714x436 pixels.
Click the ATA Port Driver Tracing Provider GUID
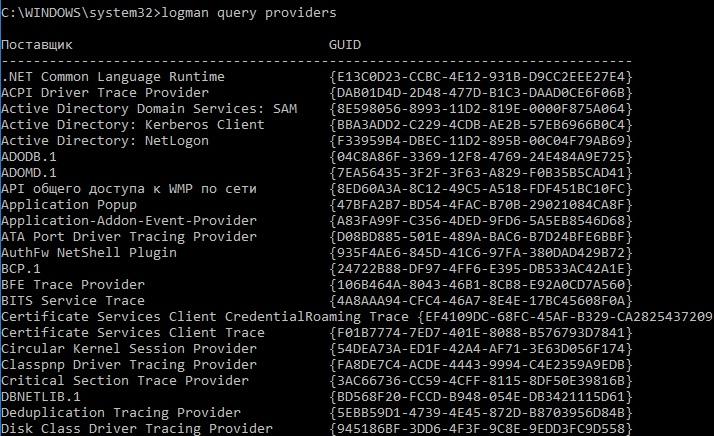point(480,237)
